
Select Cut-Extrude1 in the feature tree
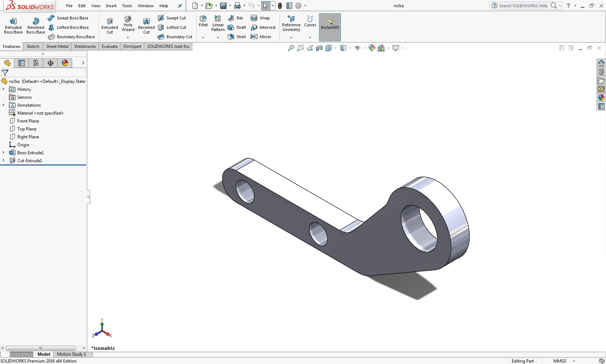(x=30, y=161)
